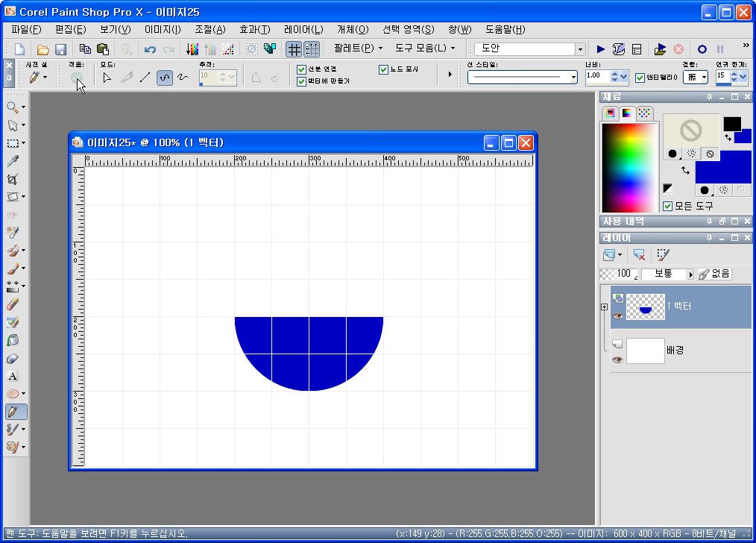Hide the 1 벡터 layer with its eye icon
This screenshot has width=756, height=543.
point(617,316)
